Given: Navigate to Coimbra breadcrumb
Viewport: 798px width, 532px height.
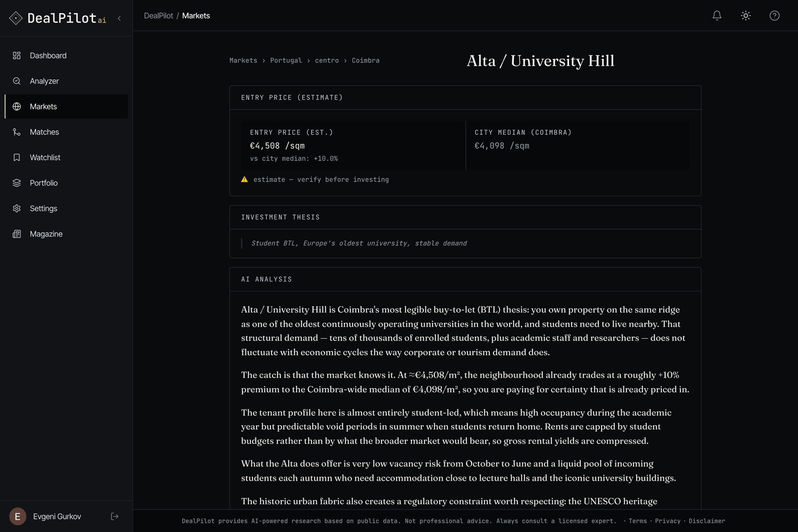Looking at the screenshot, I should [366, 60].
